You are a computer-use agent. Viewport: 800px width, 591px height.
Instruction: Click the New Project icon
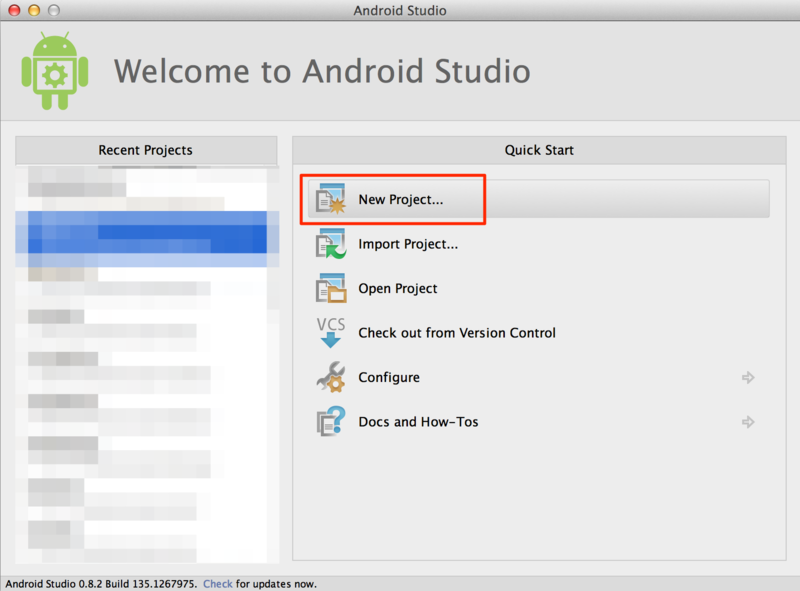click(x=331, y=199)
